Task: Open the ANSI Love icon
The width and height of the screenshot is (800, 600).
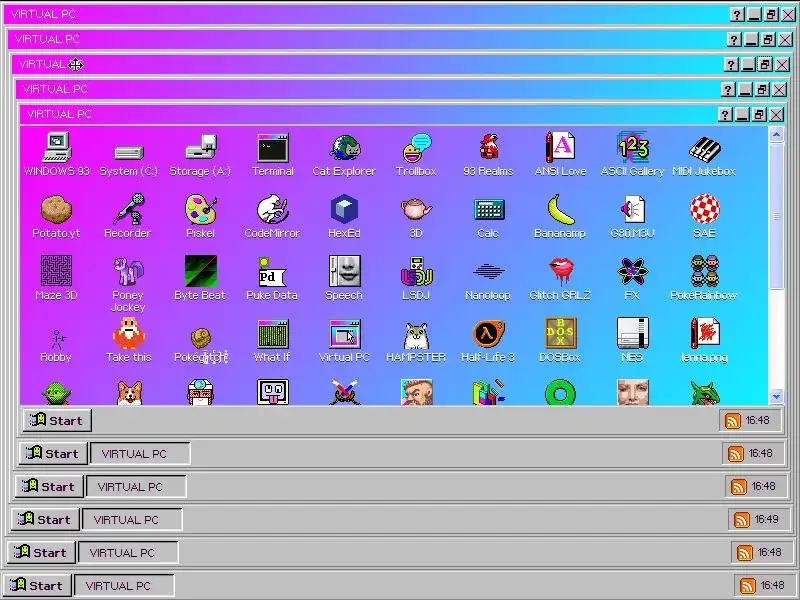Action: pos(560,147)
